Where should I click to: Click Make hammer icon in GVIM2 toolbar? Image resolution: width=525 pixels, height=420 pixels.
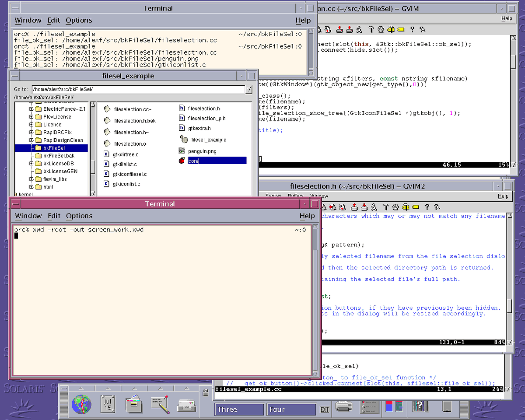(386, 207)
